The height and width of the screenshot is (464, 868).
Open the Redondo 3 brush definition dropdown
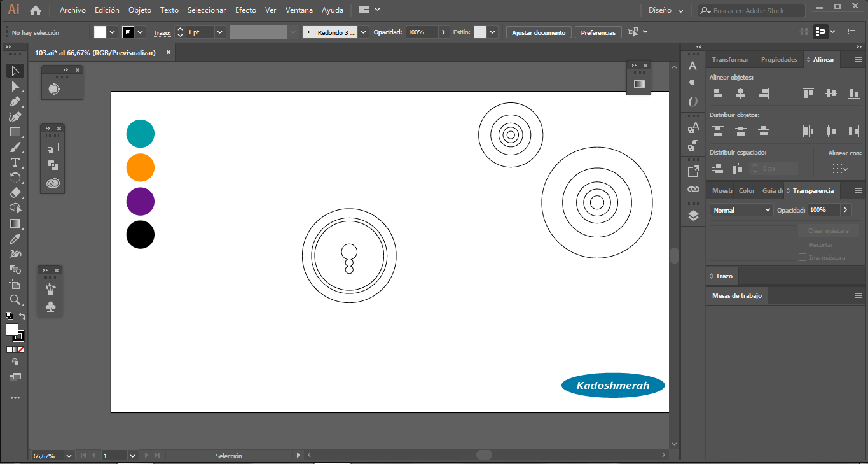(363, 32)
